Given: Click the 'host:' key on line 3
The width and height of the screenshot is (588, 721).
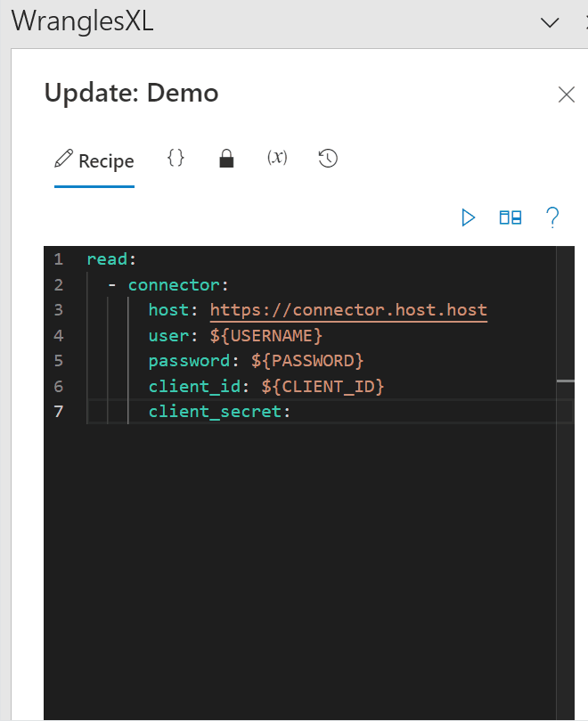Looking at the screenshot, I should tap(174, 310).
